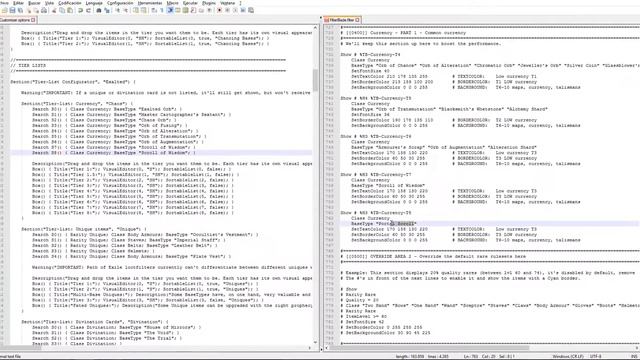Click the Paste toolbar icon
Image resolution: width=640 pixels, height=360 pixels.
click(x=70, y=10)
